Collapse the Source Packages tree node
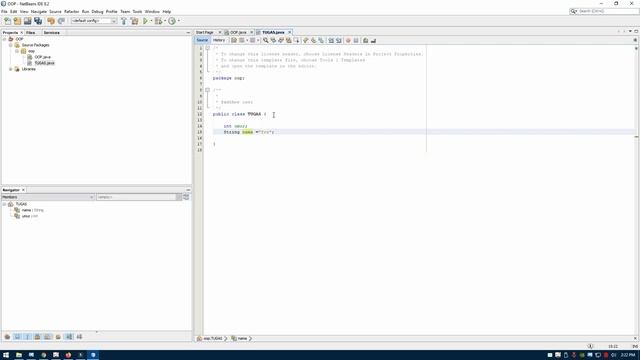The width and height of the screenshot is (640, 360). 11,45
